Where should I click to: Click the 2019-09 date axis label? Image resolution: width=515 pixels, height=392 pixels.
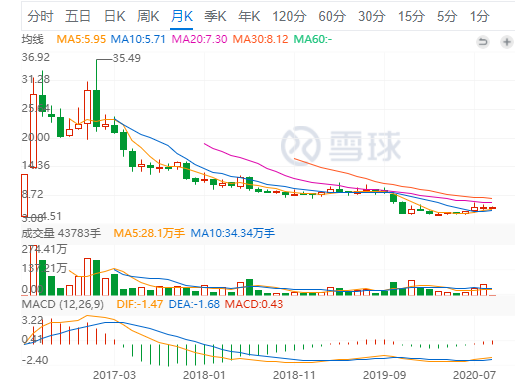[x=384, y=375]
